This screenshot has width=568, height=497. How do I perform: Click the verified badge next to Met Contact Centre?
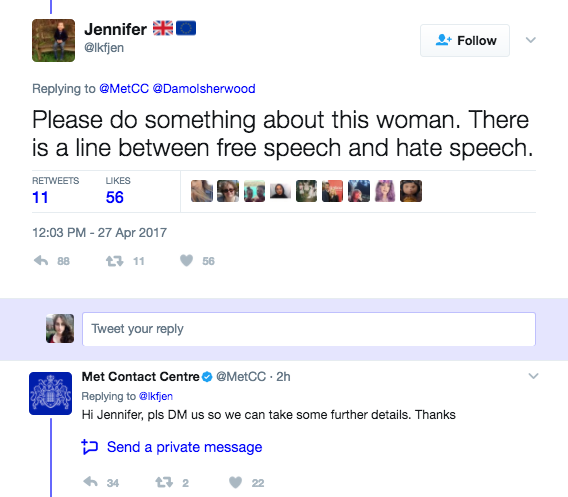(x=207, y=377)
